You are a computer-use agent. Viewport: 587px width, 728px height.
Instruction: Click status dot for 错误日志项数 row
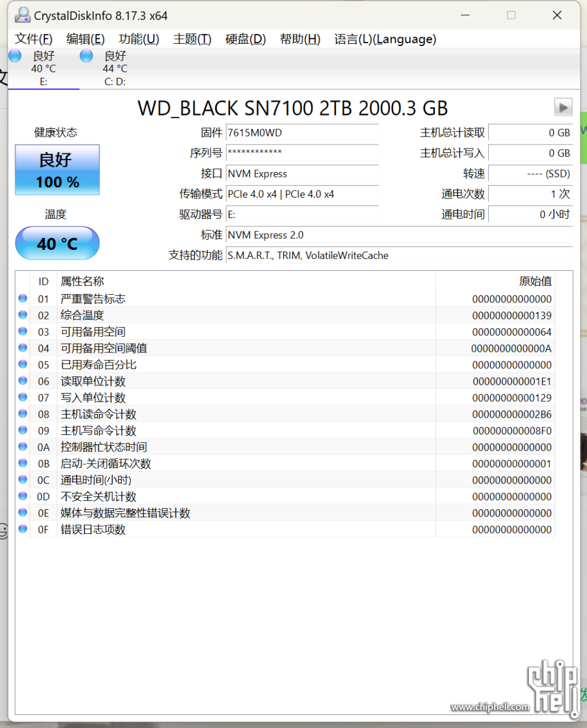click(23, 529)
